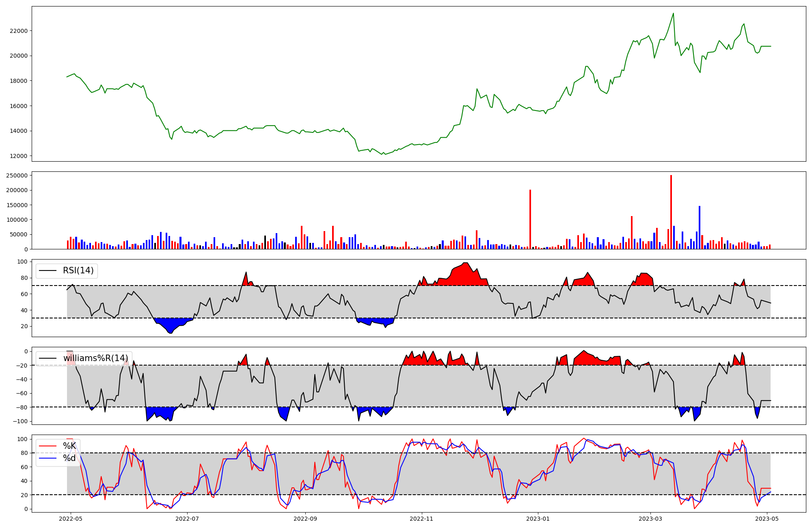Click the red %K legend line sample
The height and width of the screenshot is (528, 812).
click(x=48, y=446)
